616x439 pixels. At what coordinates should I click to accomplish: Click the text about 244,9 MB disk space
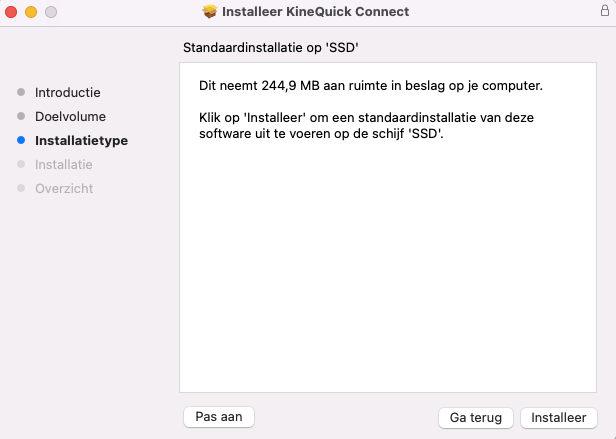click(x=370, y=85)
